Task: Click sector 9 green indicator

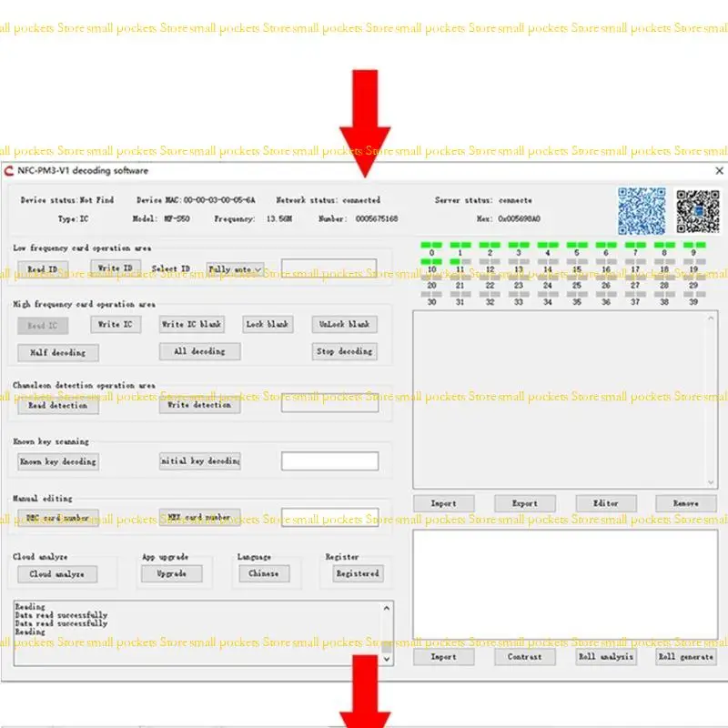Action: point(693,245)
